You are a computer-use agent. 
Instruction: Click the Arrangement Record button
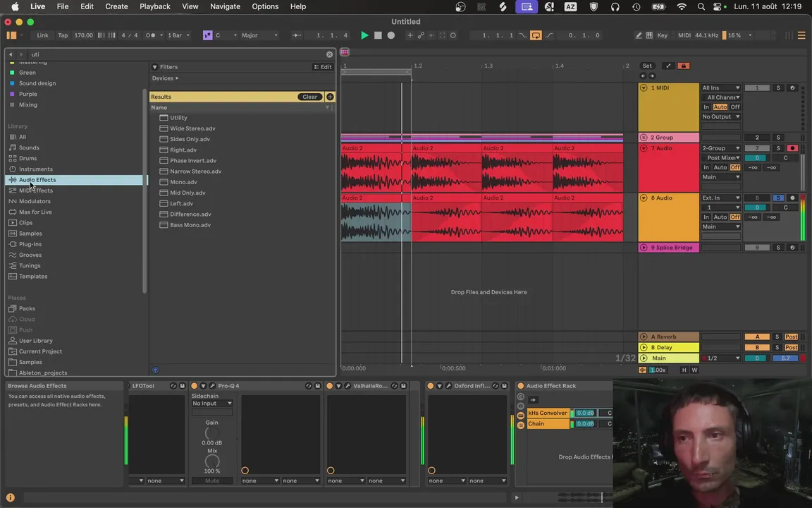(x=391, y=35)
